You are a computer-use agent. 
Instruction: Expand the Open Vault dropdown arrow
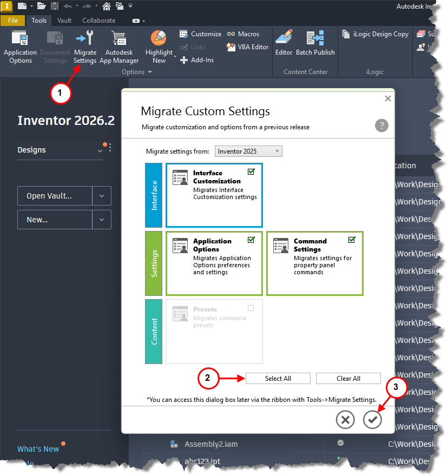[x=101, y=196]
